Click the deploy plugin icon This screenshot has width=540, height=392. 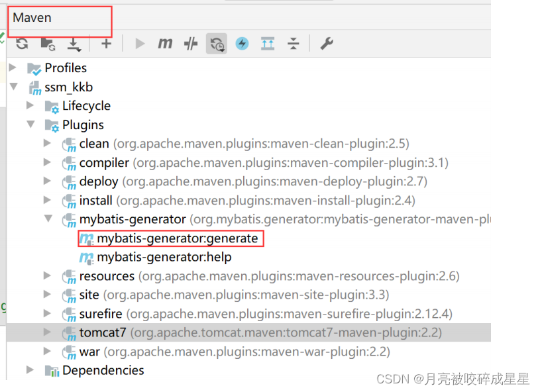(69, 182)
